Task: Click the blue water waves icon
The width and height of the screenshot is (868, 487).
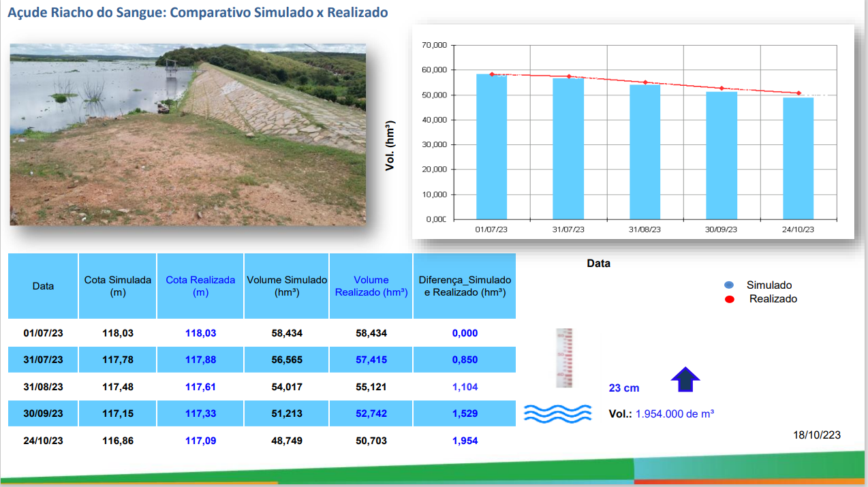Action: (x=557, y=413)
